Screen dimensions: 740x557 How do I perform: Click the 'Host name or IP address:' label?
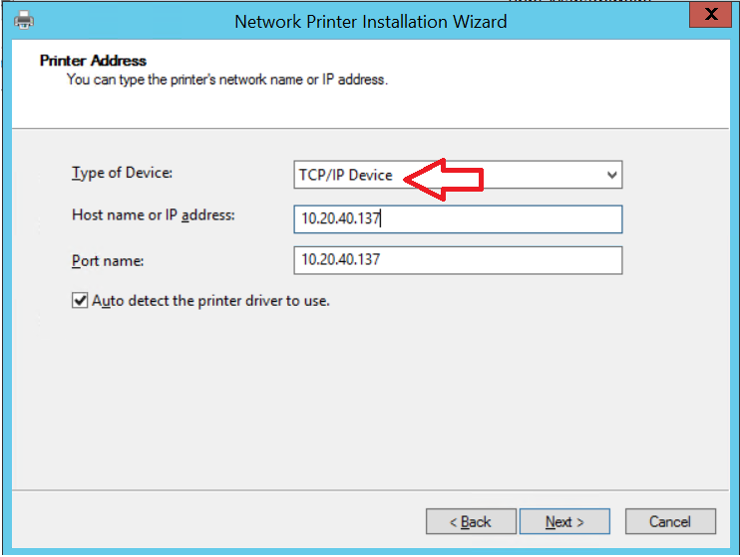pos(153,215)
